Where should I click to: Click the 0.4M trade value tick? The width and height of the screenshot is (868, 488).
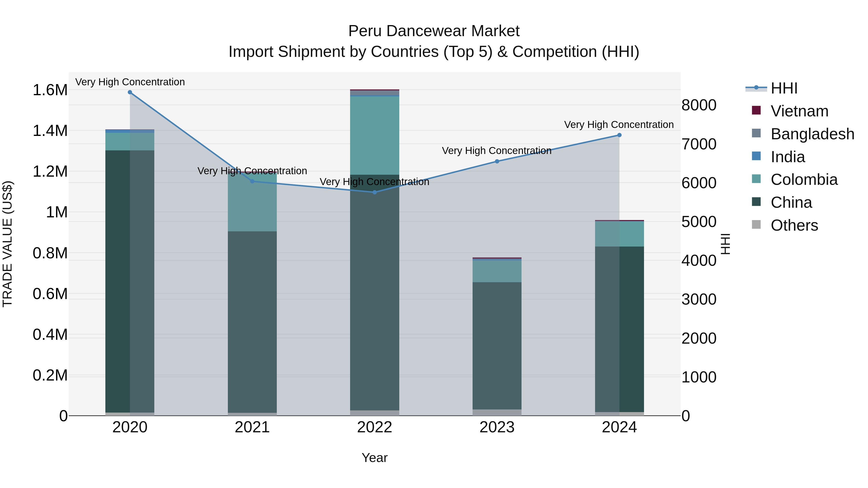pos(50,335)
